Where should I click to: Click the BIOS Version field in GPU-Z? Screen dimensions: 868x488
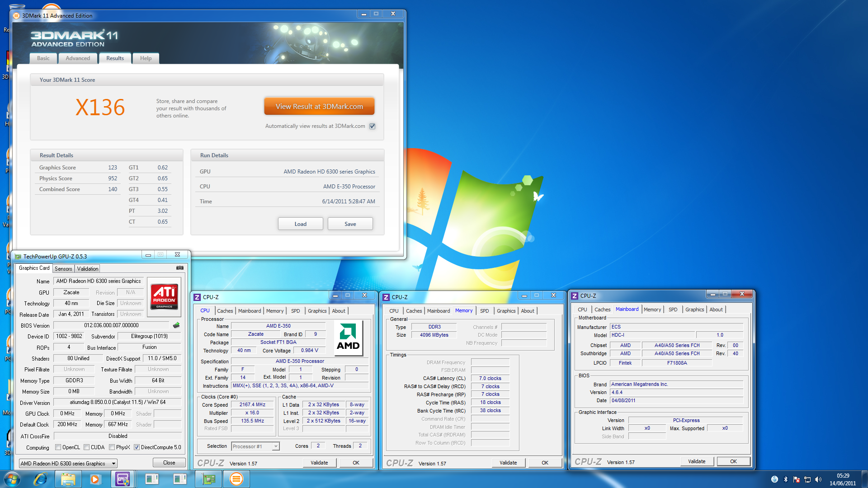pos(111,325)
